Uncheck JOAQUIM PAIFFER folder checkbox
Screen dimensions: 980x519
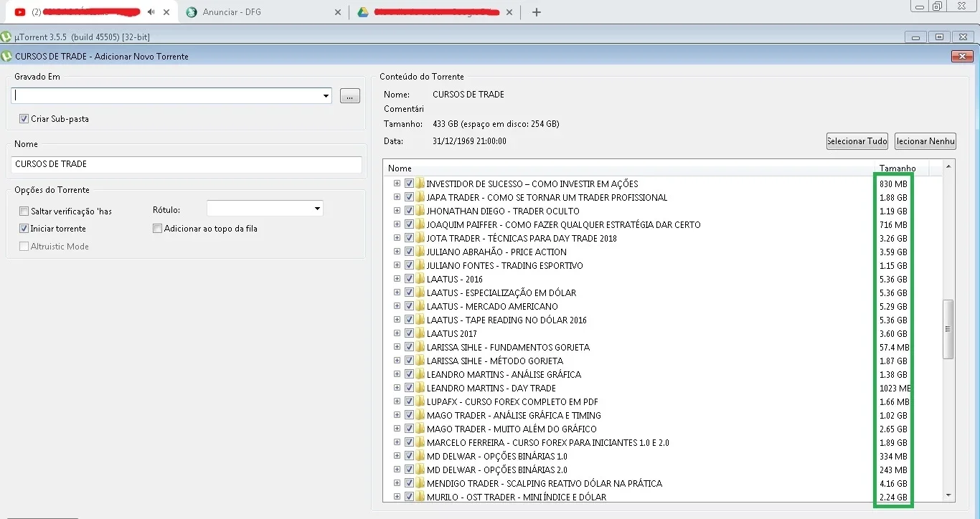[x=409, y=224]
